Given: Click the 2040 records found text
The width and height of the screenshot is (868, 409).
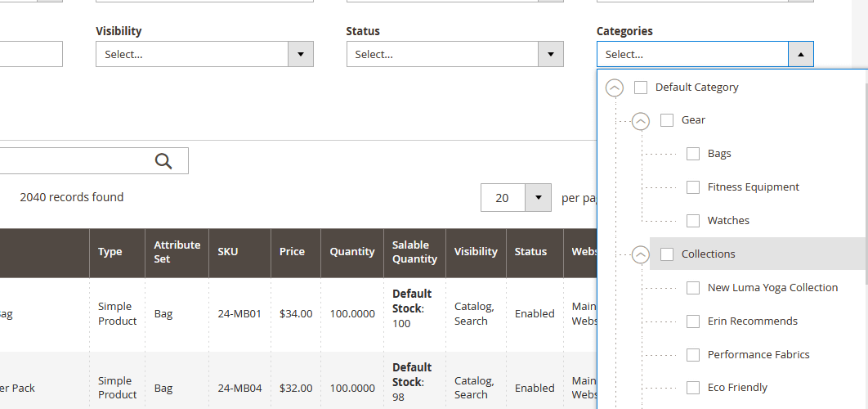Looking at the screenshot, I should pyautogui.click(x=71, y=197).
